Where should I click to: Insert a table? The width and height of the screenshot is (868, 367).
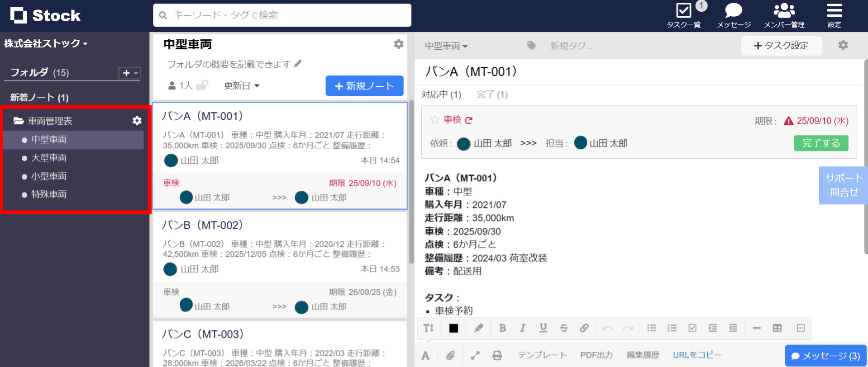pyautogui.click(x=777, y=328)
